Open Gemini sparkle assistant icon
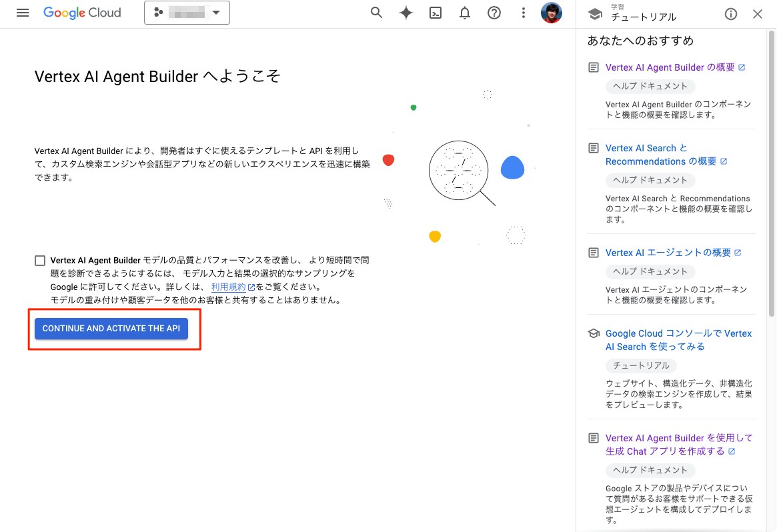 [406, 13]
